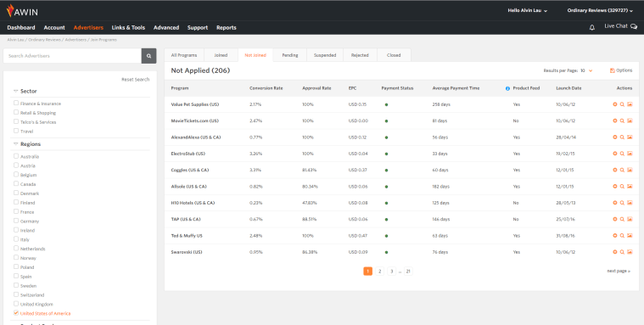
Task: View MovieTickets.com (US) details magnifier
Action: [622, 120]
